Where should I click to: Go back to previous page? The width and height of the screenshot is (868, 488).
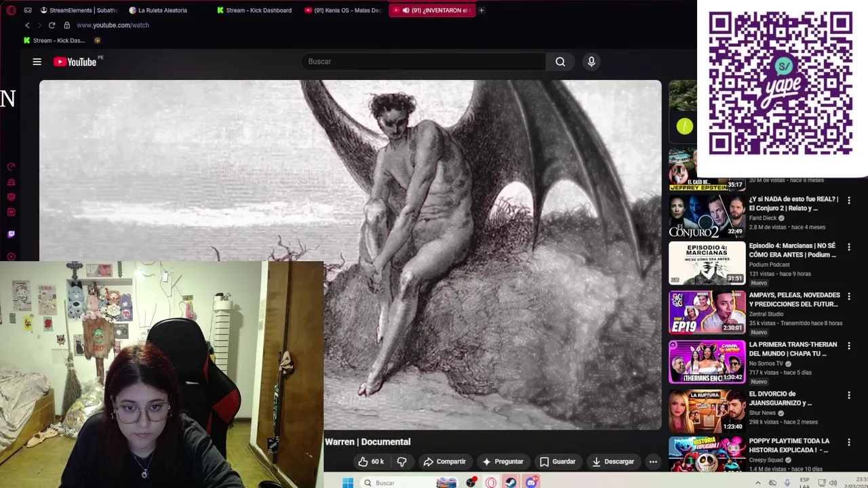tap(27, 25)
